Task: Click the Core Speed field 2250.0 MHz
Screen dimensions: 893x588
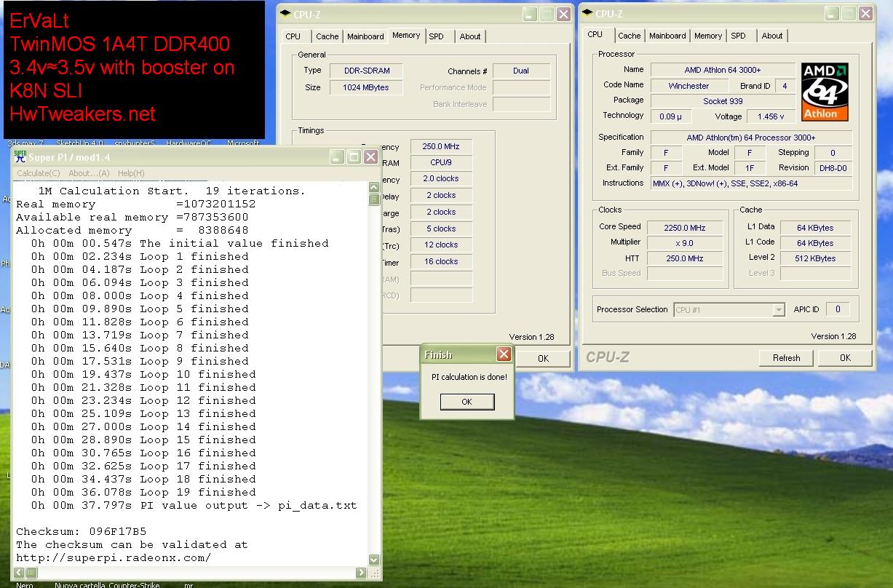Action: click(x=685, y=228)
